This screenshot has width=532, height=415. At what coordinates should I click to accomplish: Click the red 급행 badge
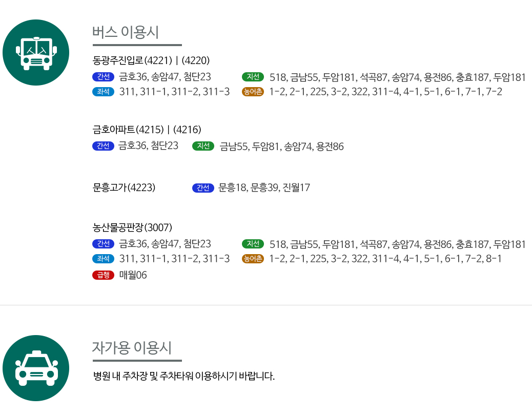point(103,275)
